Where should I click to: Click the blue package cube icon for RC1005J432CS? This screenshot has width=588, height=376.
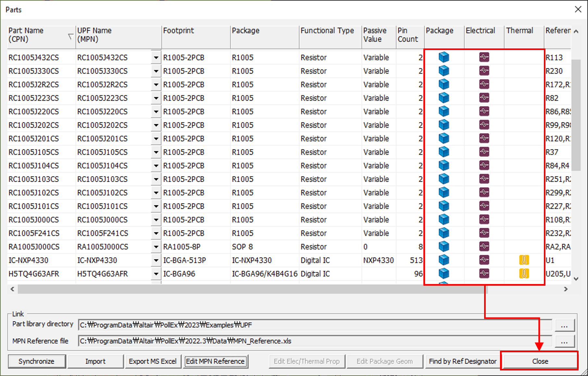coord(444,57)
